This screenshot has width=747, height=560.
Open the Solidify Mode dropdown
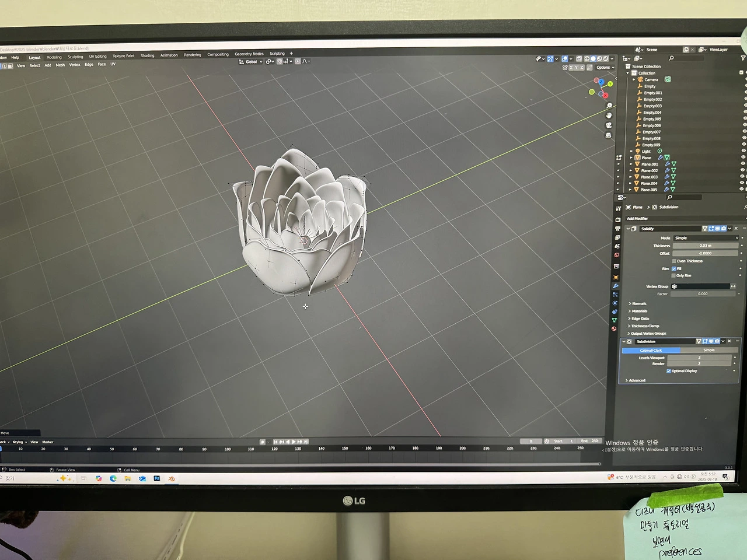tap(706, 238)
